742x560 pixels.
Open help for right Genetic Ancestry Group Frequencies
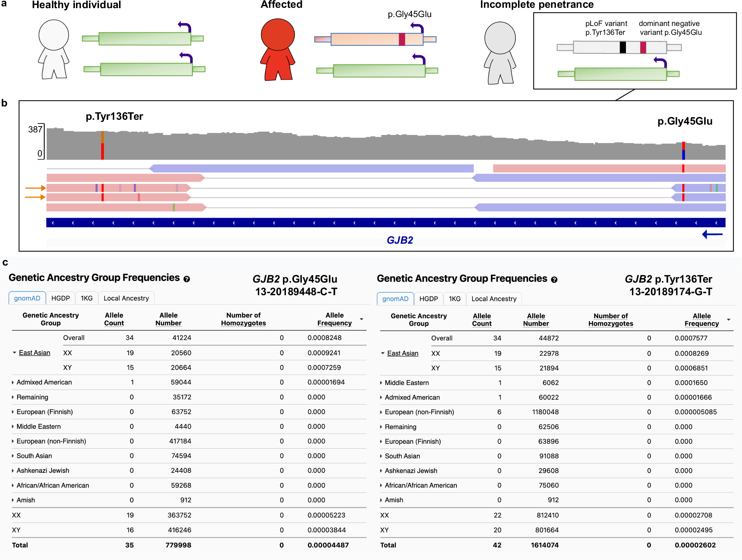click(x=555, y=280)
